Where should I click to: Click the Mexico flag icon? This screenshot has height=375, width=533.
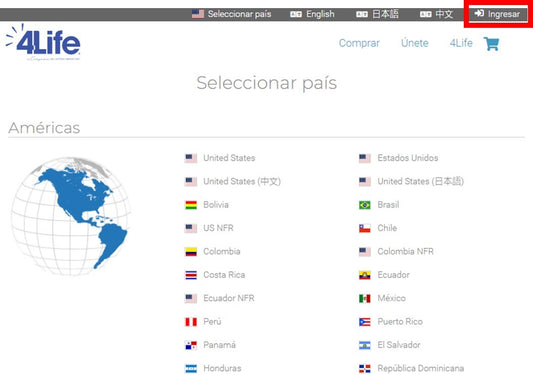(x=364, y=299)
